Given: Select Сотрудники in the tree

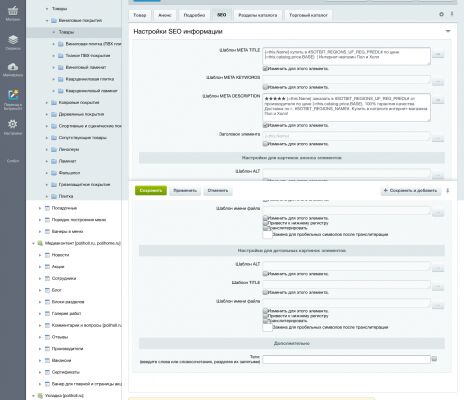Looking at the screenshot, I should [x=64, y=279].
